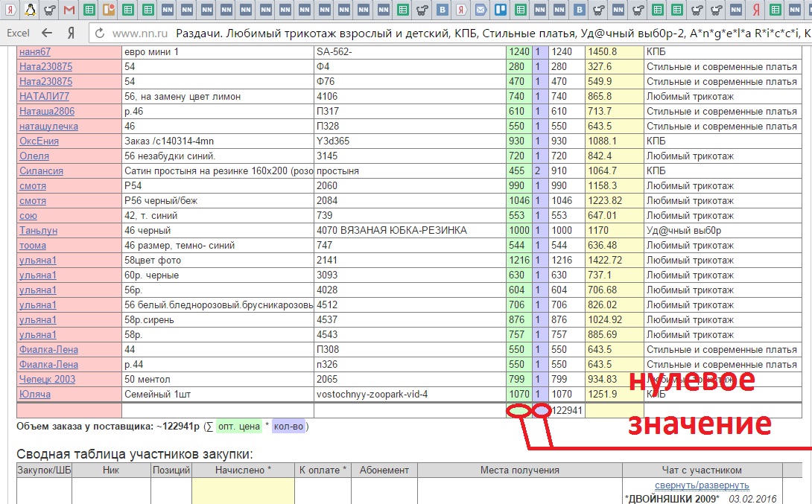
Task: Click the browser back arrow
Action: point(48,34)
